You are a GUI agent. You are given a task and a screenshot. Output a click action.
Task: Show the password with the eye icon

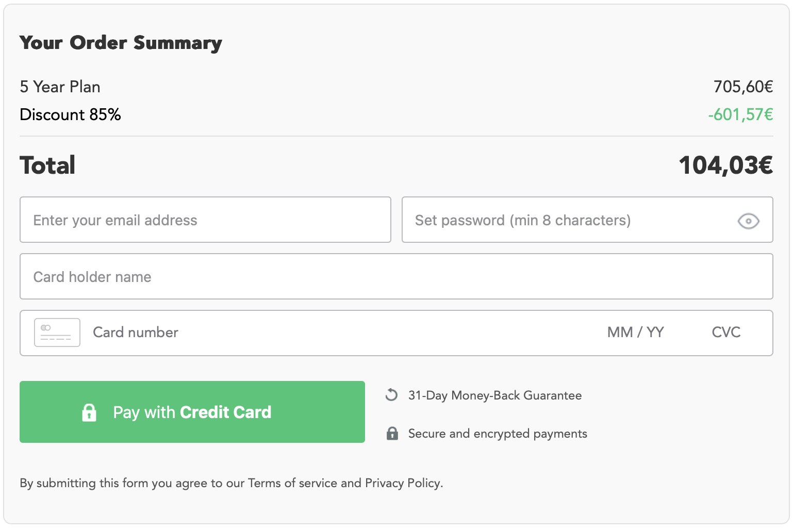[748, 221]
